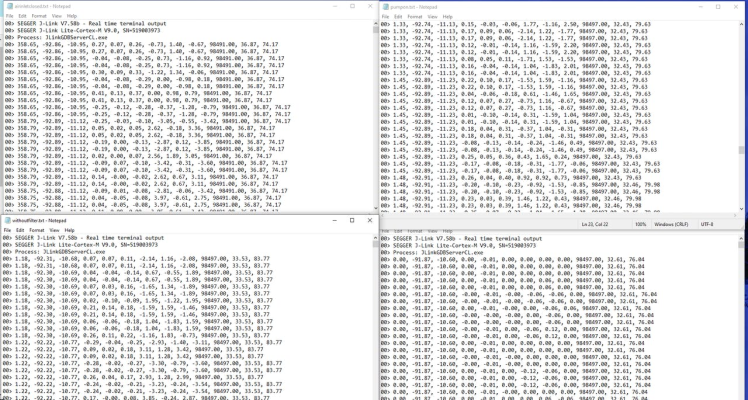This screenshot has width=748, height=400.
Task: Open View menu in withoutfilter.txt window
Action: (x=54, y=230)
